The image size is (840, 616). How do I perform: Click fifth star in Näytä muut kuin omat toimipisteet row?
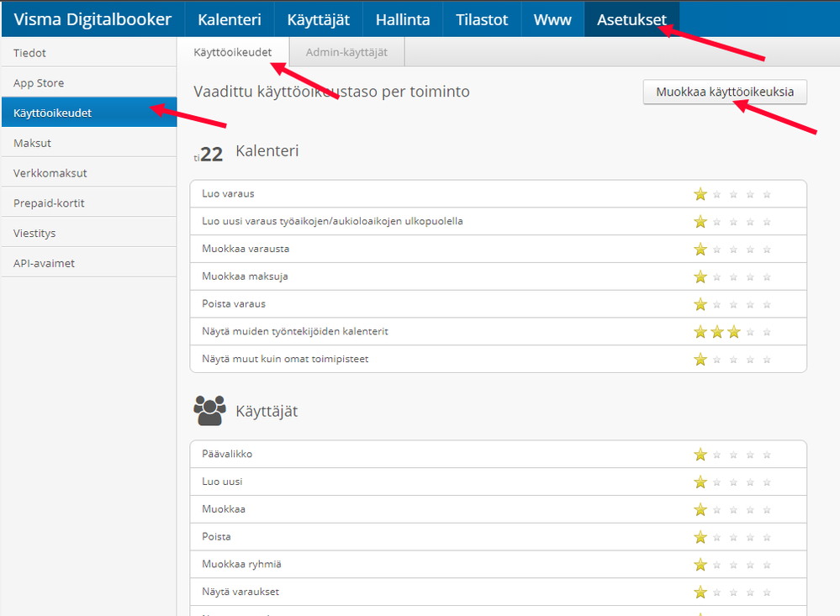pyautogui.click(x=767, y=360)
